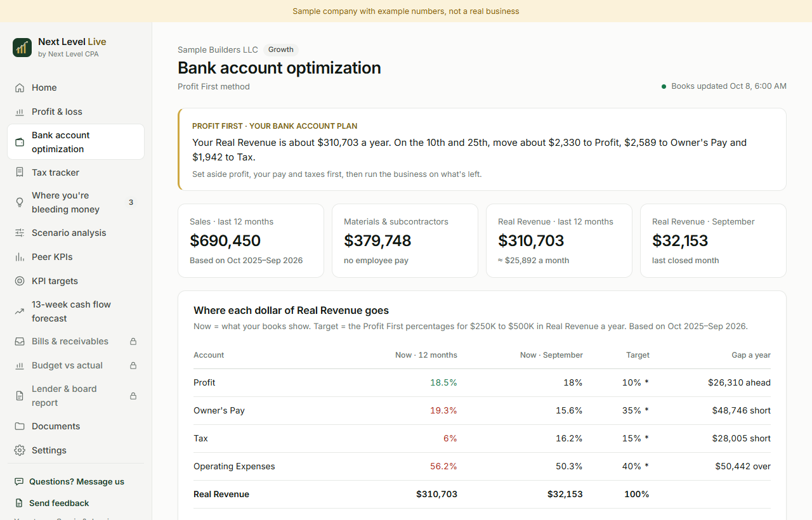Click the lightbulb icon for bleeding money
This screenshot has height=520, width=812.
(20, 202)
